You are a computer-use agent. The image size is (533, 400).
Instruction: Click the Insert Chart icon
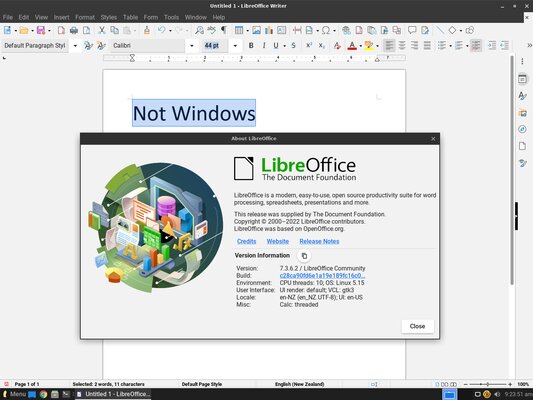point(269,30)
